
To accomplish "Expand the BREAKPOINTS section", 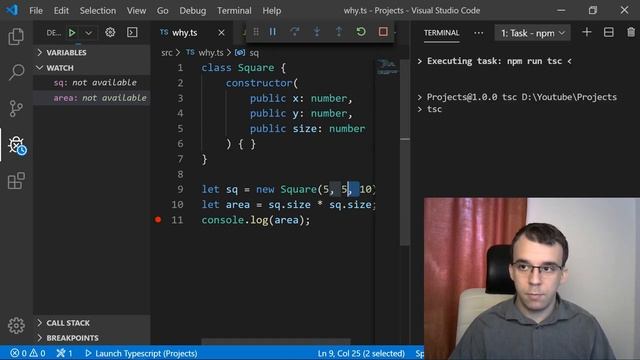I will pos(92,338).
